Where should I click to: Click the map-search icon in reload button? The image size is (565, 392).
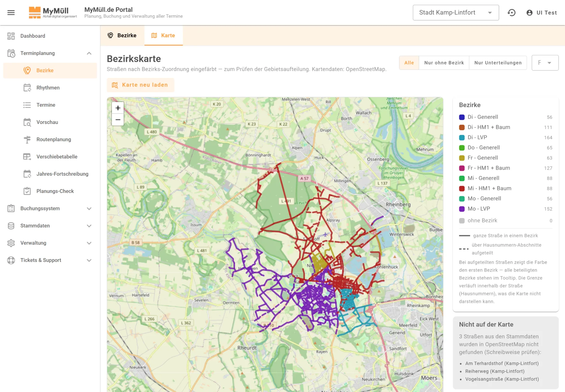point(115,85)
